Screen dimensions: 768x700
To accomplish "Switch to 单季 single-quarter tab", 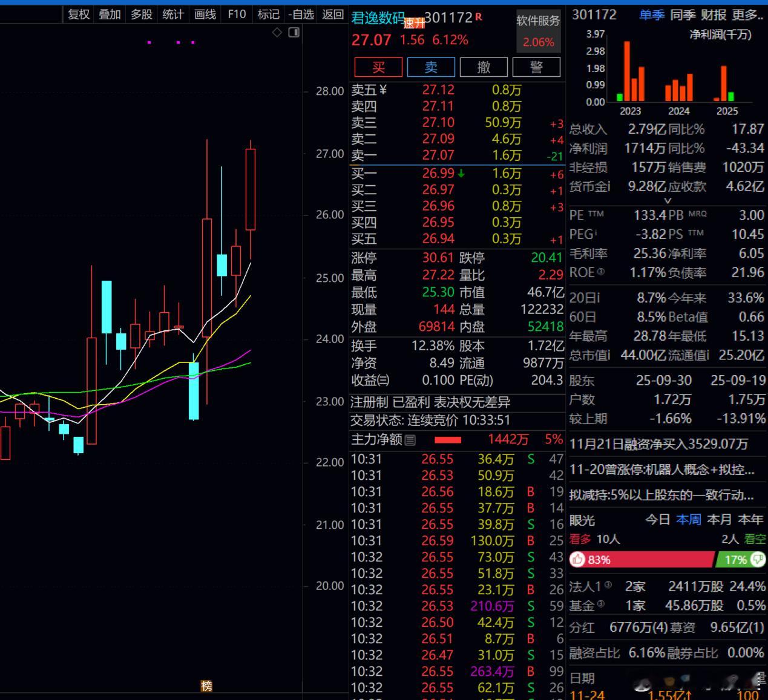I will pyautogui.click(x=652, y=15).
